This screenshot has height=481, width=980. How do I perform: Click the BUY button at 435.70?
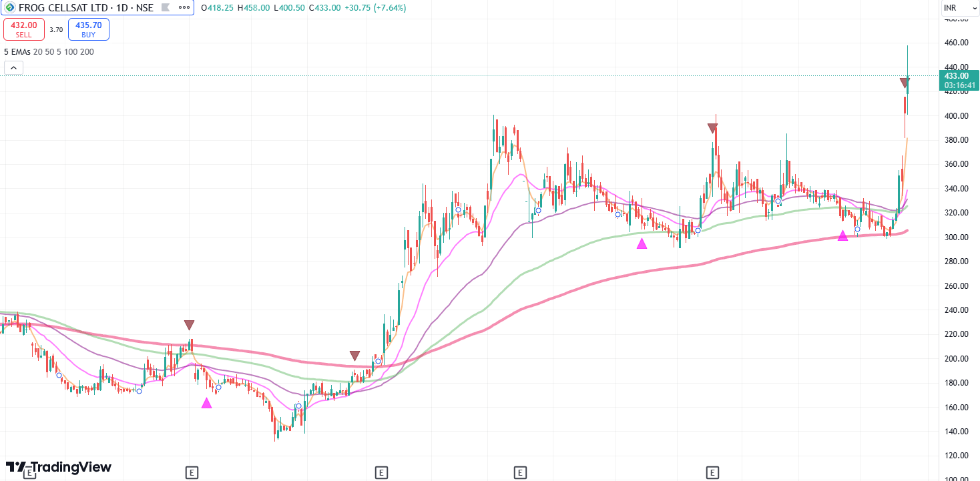[89, 29]
